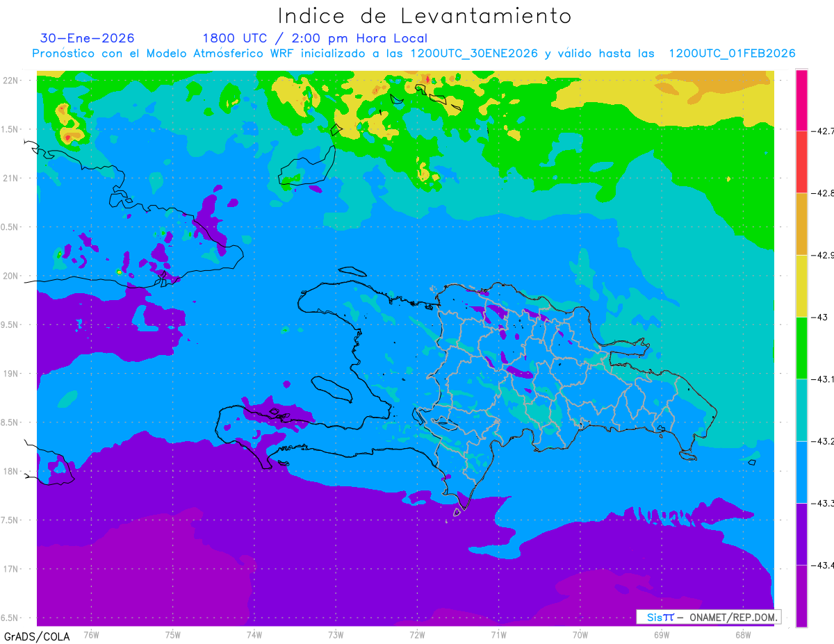The height and width of the screenshot is (644, 834).
Task: Click the '22N' latitude label
Action: tap(10, 80)
